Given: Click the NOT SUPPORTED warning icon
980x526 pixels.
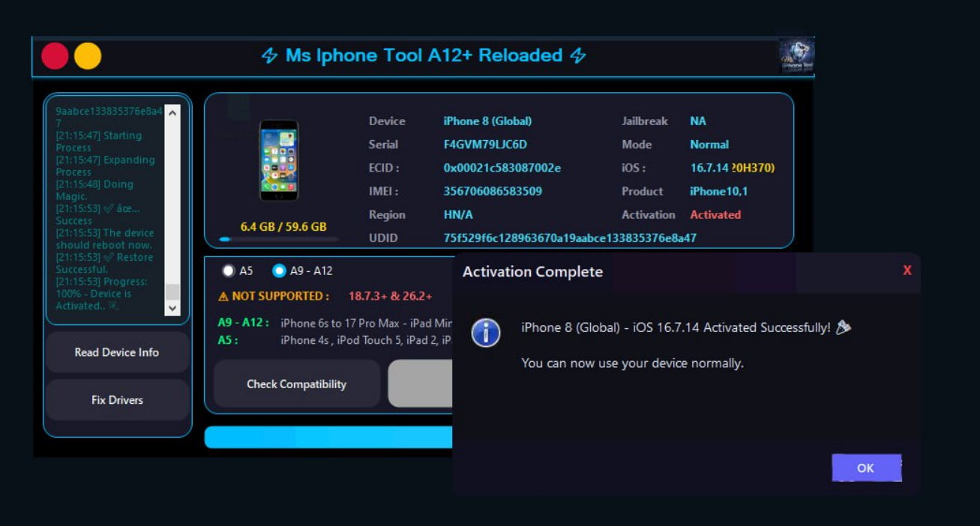Looking at the screenshot, I should 223,297.
